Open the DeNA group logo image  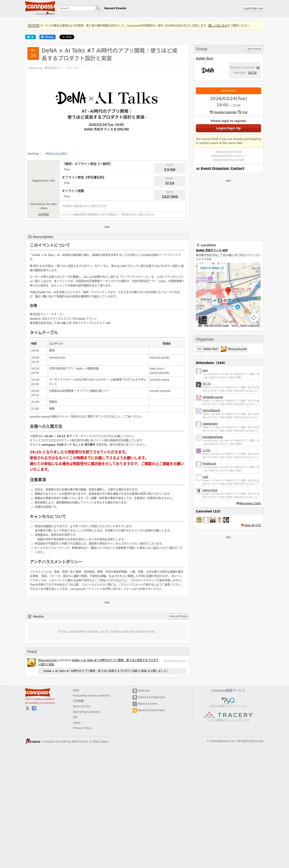(x=208, y=71)
